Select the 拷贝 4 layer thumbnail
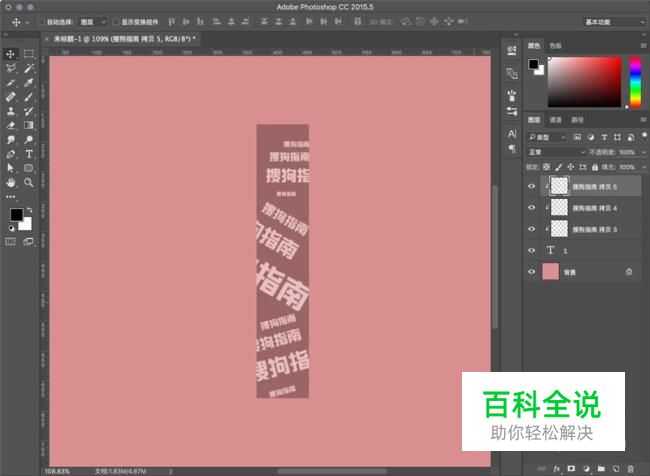This screenshot has width=650, height=476. pyautogui.click(x=559, y=207)
